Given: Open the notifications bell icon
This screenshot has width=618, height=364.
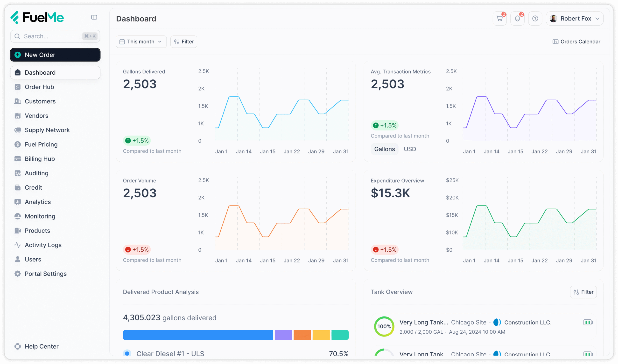Looking at the screenshot, I should click(517, 19).
